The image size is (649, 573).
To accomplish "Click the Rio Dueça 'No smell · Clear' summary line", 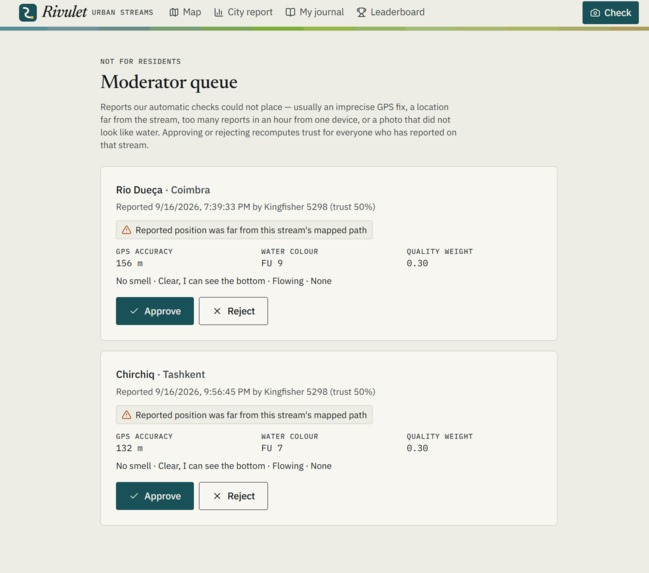I will click(224, 281).
